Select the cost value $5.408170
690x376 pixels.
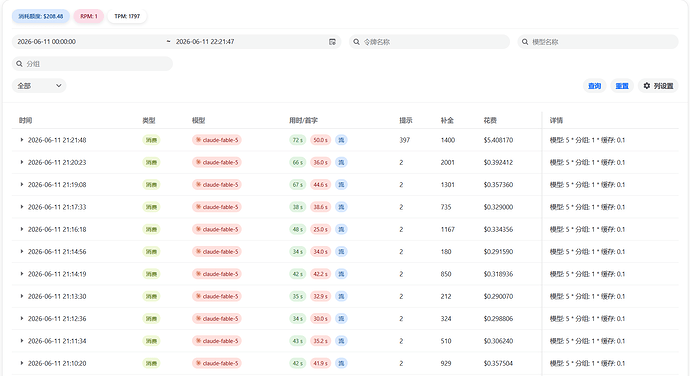point(498,140)
